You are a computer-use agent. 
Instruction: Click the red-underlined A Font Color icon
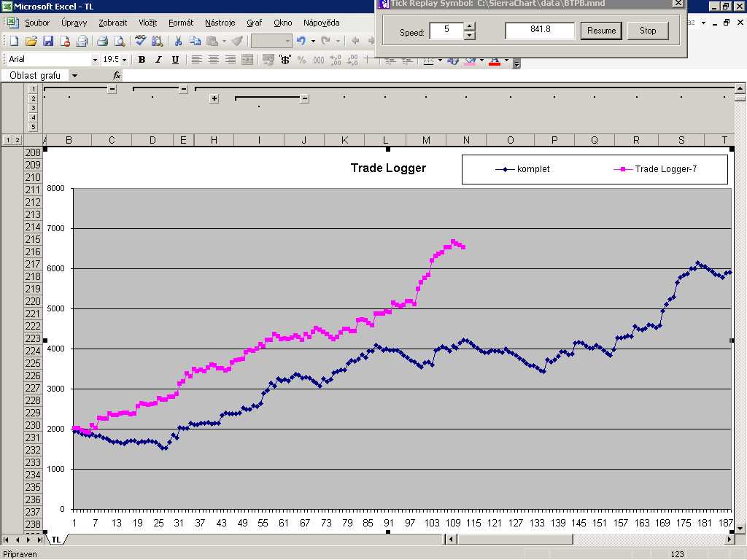click(495, 61)
